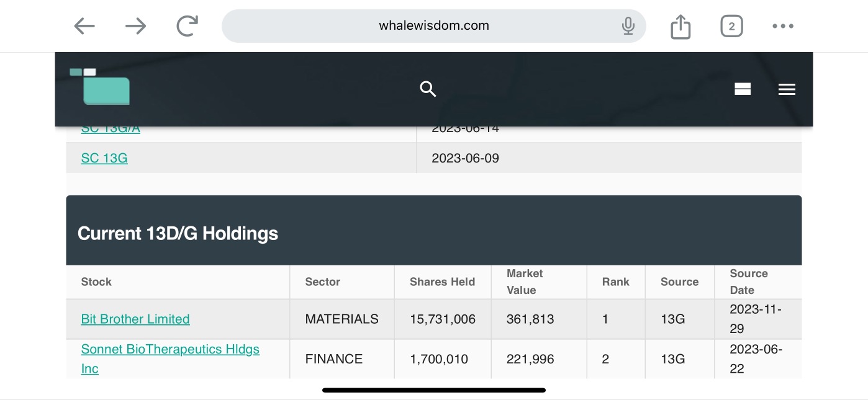Screen dimensions: 868x400
Task: Tap the whalewisdom.com address bar
Action: coord(433,26)
